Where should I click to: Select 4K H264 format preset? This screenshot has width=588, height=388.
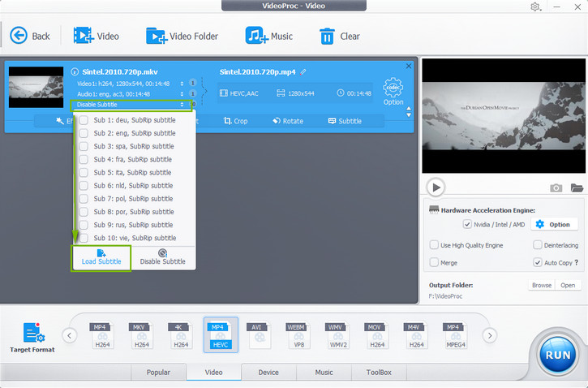tap(181, 335)
